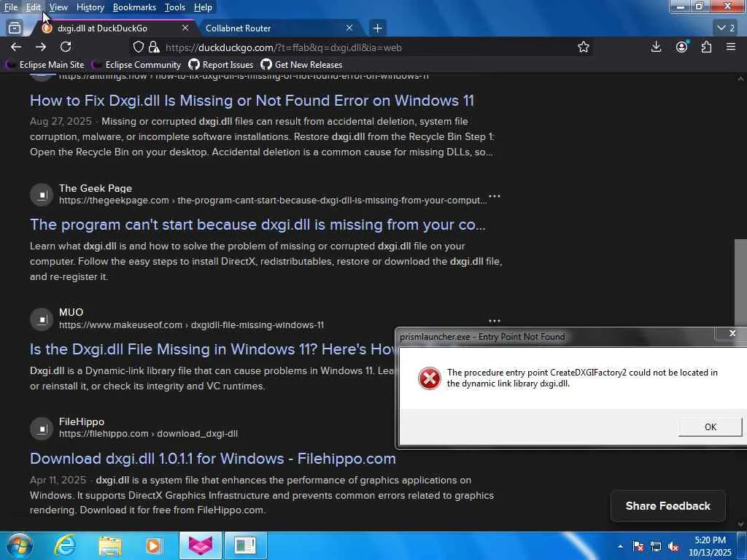The width and height of the screenshot is (747, 560).
Task: Click the MUO site favicon
Action: tap(42, 319)
